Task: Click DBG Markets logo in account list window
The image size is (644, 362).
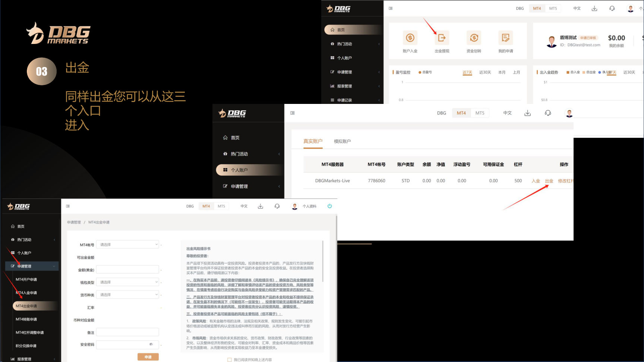Action: 232,113
